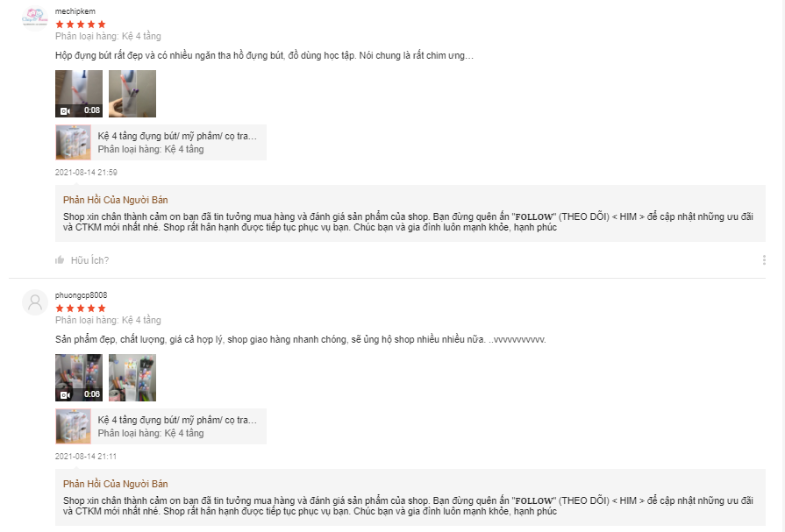Click the mechipkem user avatar
Viewport: 785px width, 532px height.
click(x=35, y=18)
